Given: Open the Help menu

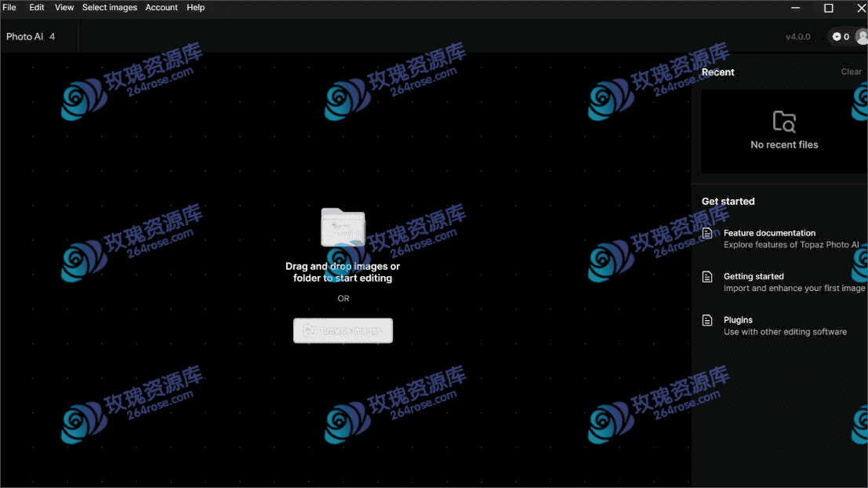Looking at the screenshot, I should coord(195,7).
